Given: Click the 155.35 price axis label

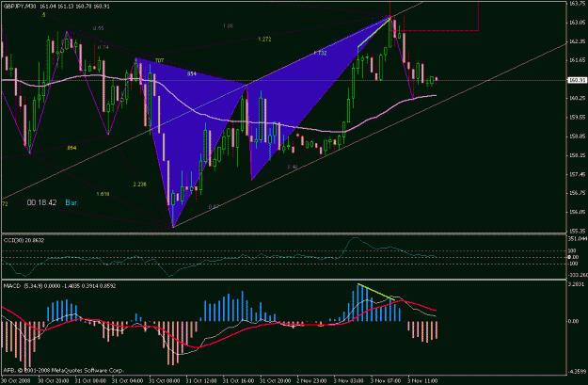Looking at the screenshot, I should pyautogui.click(x=575, y=232).
